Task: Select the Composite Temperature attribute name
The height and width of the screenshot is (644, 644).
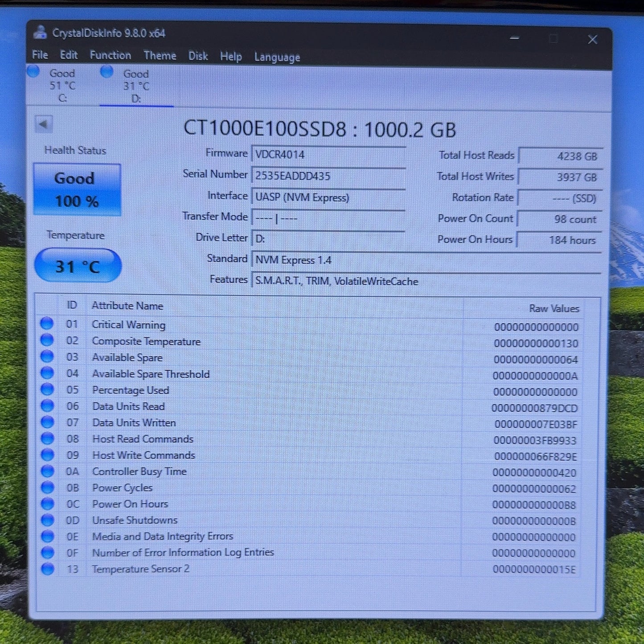Action: coord(146,341)
